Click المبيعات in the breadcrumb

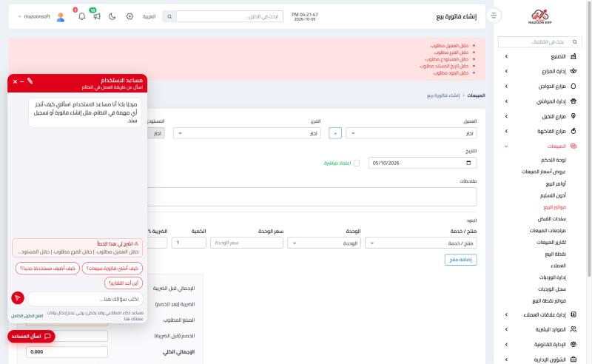coord(476,95)
